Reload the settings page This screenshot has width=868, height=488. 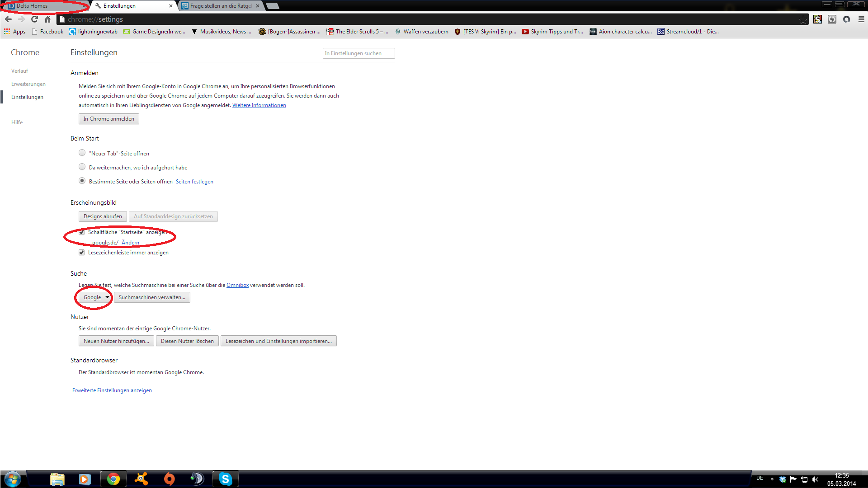pos(34,19)
